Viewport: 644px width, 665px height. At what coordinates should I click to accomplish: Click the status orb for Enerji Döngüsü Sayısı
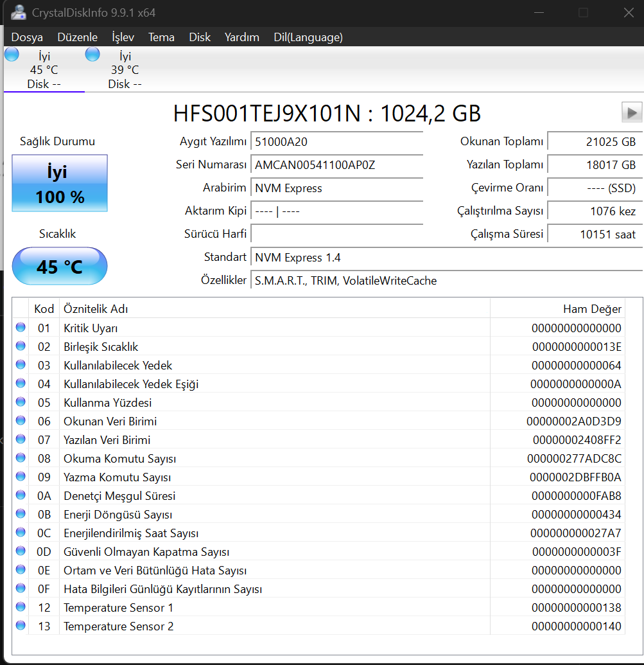21,513
